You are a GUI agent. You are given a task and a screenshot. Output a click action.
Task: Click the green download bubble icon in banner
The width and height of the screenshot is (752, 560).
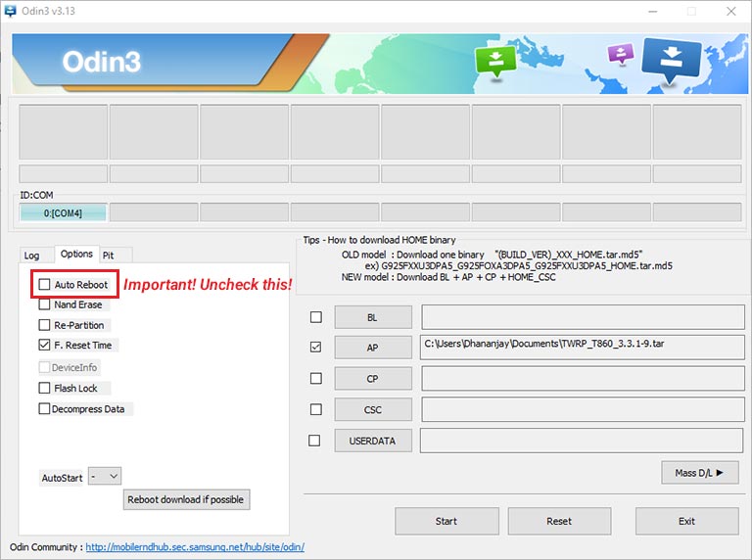coord(495,61)
